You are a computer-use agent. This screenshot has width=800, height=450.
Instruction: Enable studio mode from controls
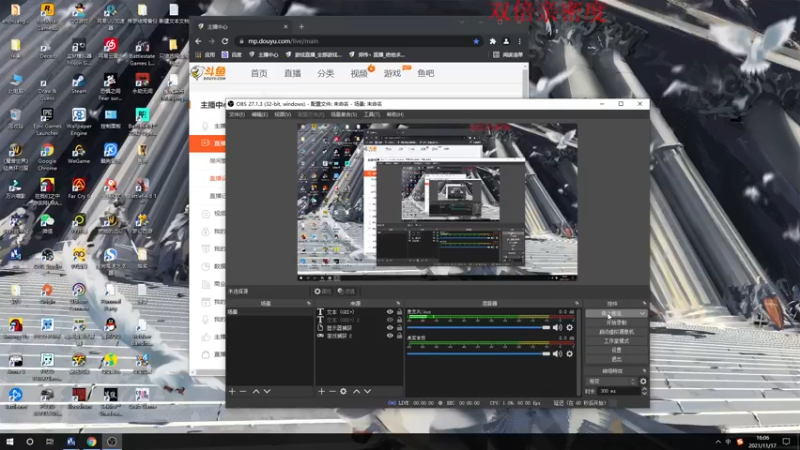pos(616,341)
